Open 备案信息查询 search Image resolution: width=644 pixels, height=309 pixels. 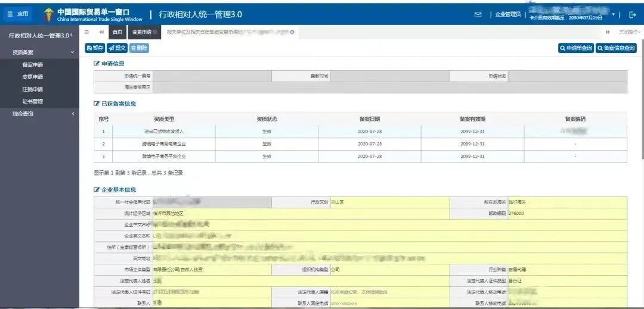click(x=616, y=48)
